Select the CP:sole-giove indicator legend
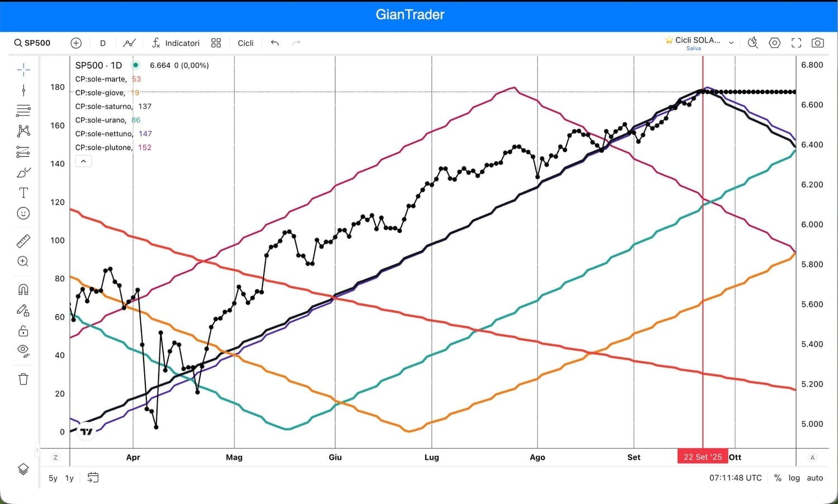Screen dimensions: 838x504 (x=101, y=93)
